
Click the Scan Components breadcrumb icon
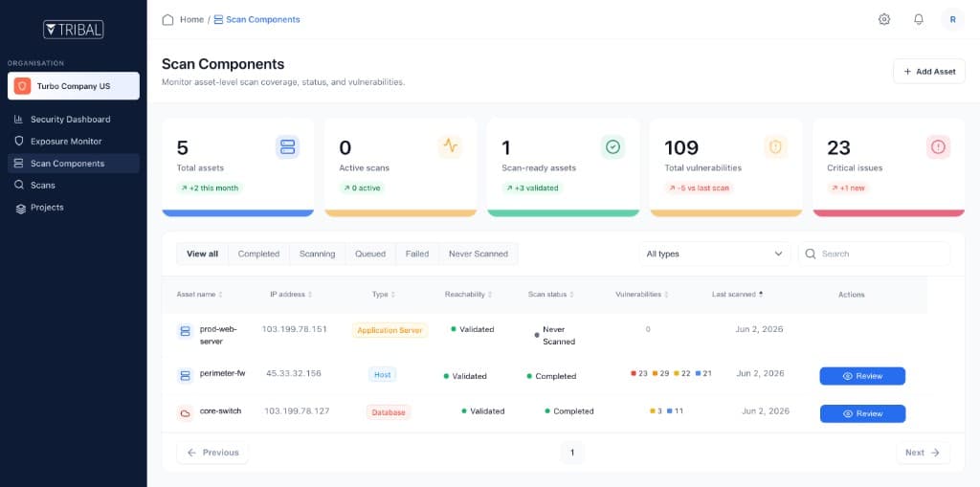[218, 19]
